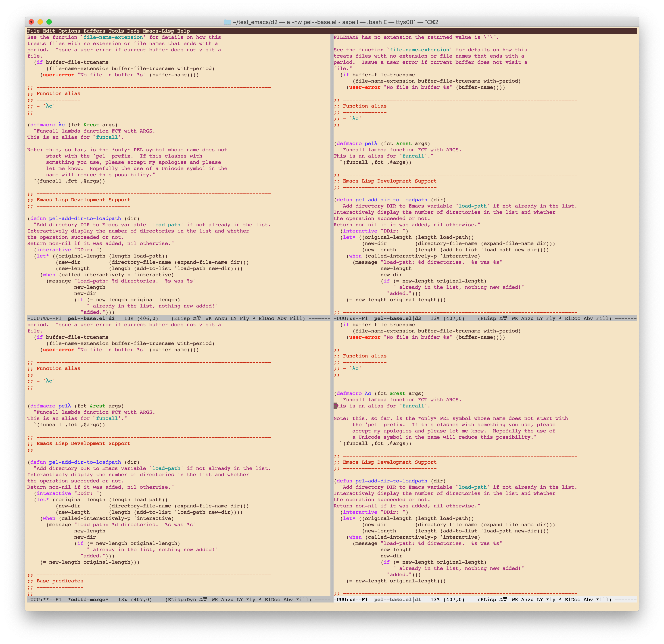Toggle WK minor mode in d3 mode line
This screenshot has width=664, height=644.
click(x=515, y=318)
